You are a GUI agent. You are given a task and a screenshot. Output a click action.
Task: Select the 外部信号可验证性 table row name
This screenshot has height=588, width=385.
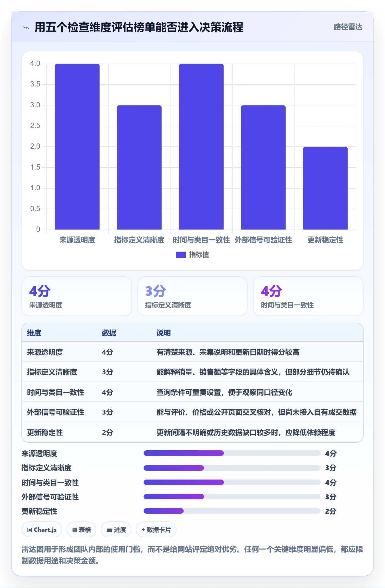56,412
